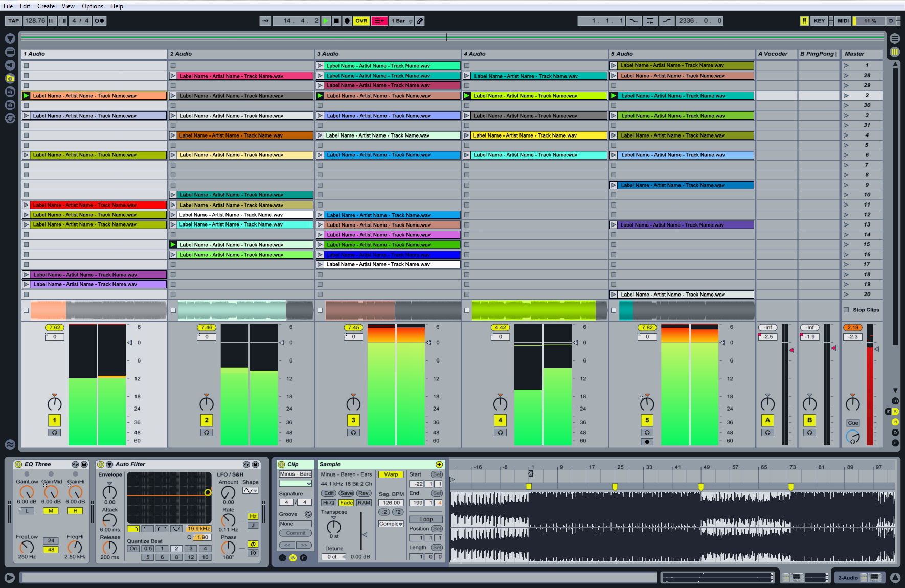905x588 pixels.
Task: Adjust the Master volume fader handle
Action: click(876, 349)
